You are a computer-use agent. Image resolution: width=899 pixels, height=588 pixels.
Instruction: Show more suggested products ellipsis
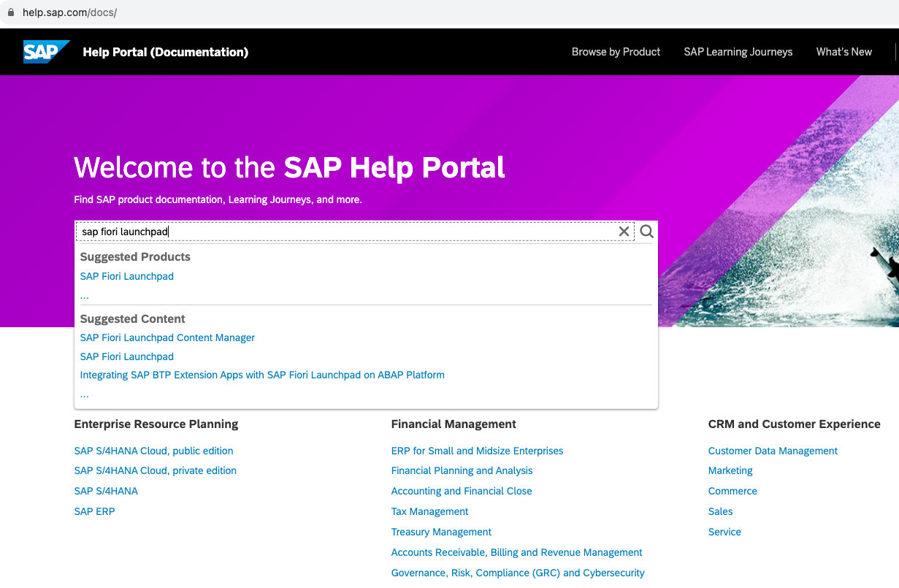point(85,295)
